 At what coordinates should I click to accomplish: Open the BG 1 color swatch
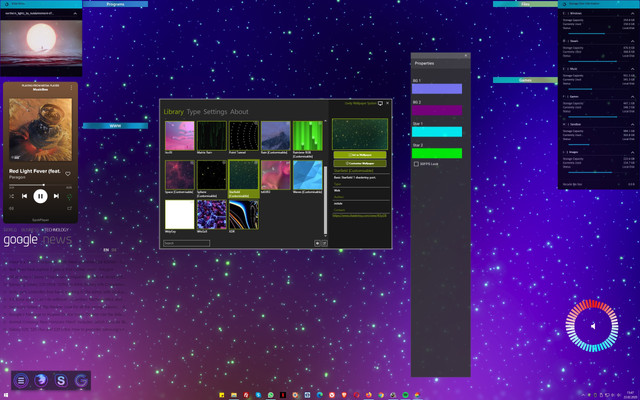pos(437,89)
